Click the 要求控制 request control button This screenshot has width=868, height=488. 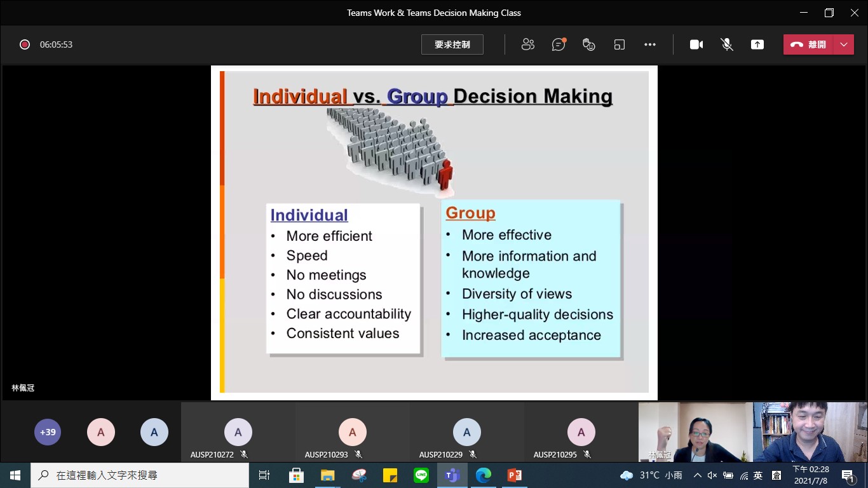point(452,44)
